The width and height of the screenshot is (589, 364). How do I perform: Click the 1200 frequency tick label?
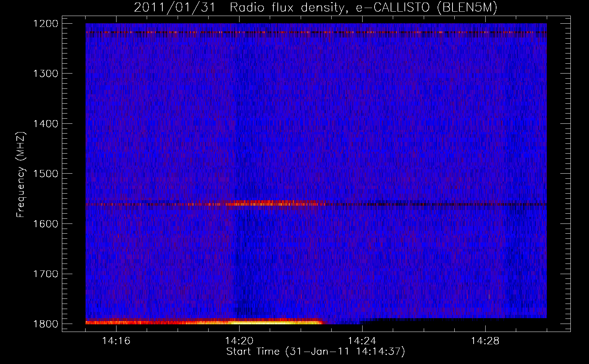[46, 24]
